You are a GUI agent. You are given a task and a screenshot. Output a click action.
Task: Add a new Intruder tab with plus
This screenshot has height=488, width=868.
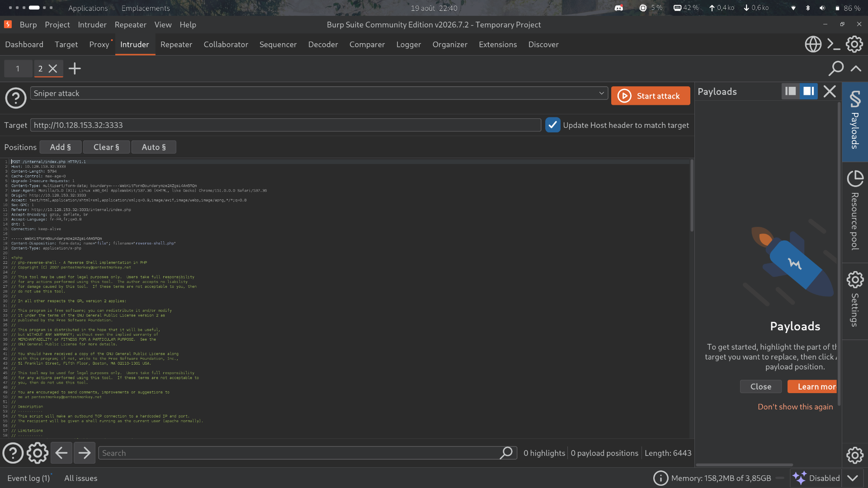click(x=75, y=69)
